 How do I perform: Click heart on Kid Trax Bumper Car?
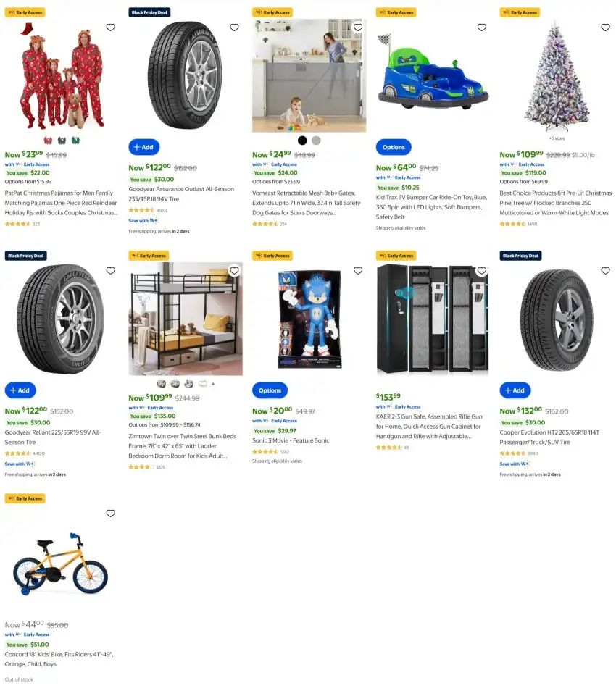click(482, 28)
